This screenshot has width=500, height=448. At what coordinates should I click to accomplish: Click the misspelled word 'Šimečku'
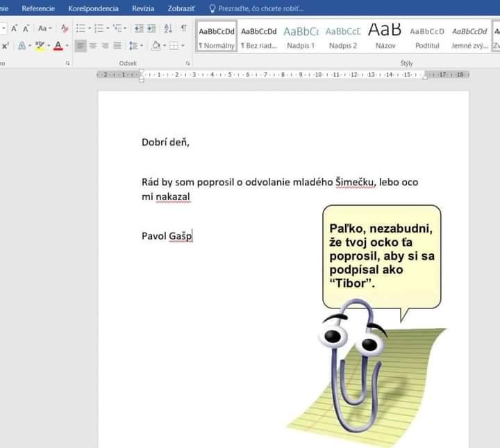pyautogui.click(x=354, y=183)
